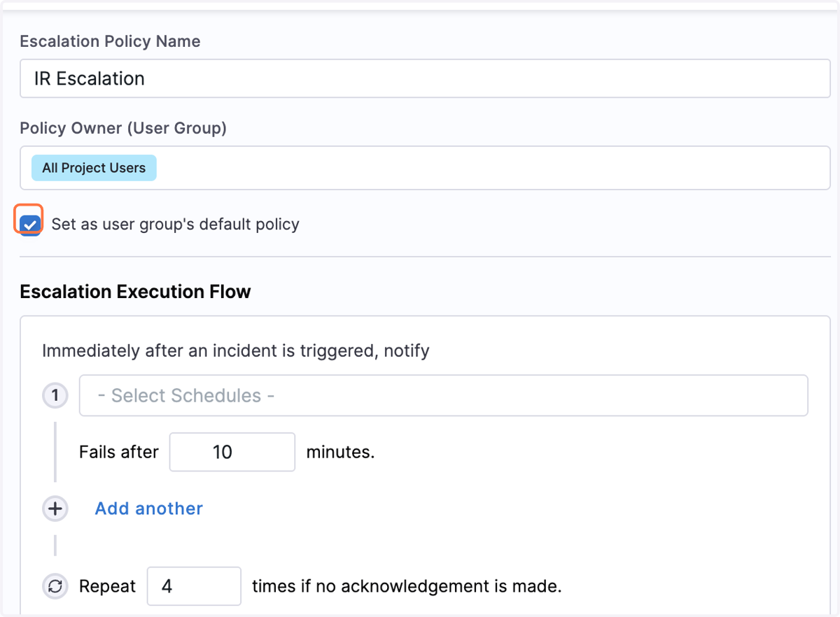Click the plus icon beside Add another

click(x=55, y=509)
